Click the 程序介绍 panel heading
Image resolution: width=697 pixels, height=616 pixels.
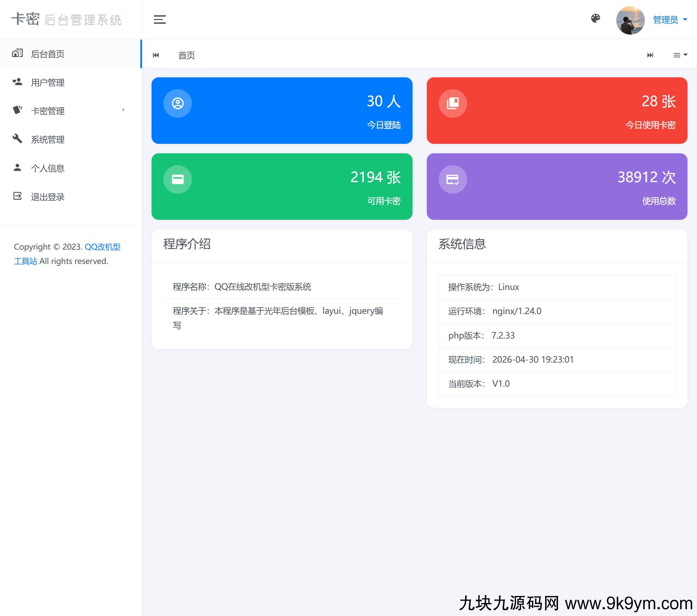(x=187, y=244)
